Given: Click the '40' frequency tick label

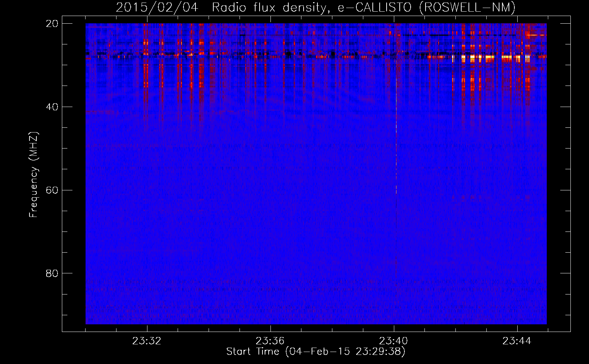Looking at the screenshot, I should tap(52, 107).
